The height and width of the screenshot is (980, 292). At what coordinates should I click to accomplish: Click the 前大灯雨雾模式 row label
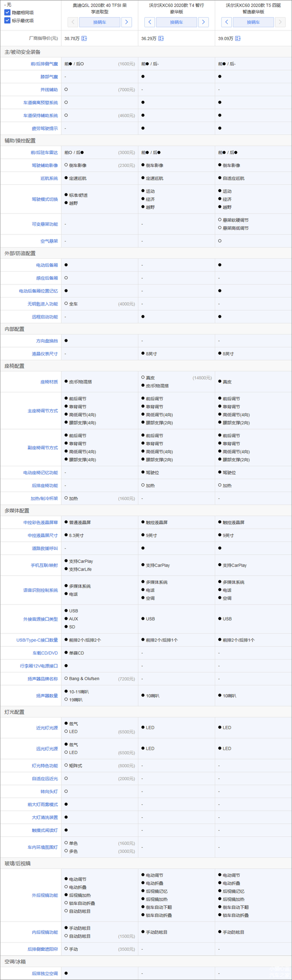point(43,805)
